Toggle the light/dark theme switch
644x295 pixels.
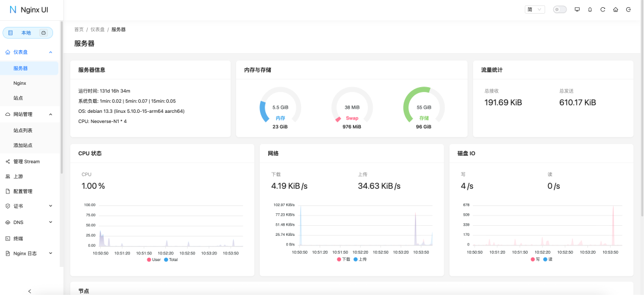click(559, 10)
